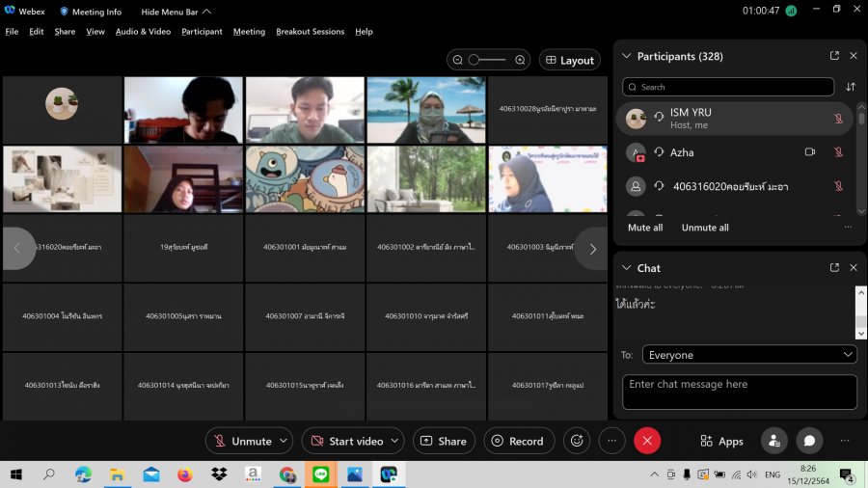Sort the participants list

[851, 87]
